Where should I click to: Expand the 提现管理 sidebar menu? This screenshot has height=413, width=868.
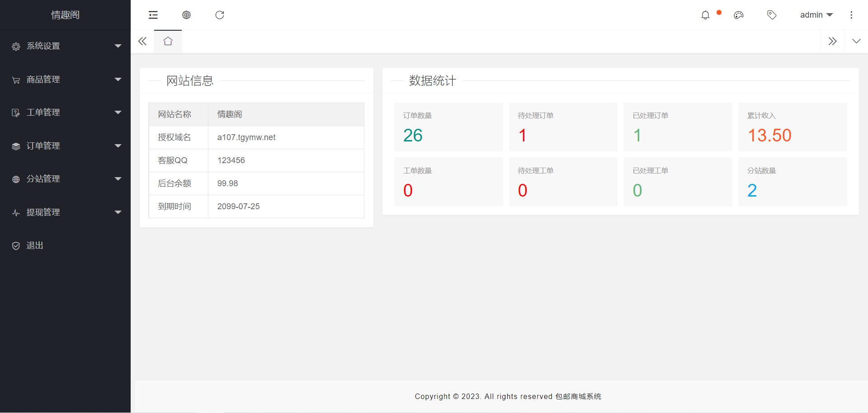coord(65,212)
